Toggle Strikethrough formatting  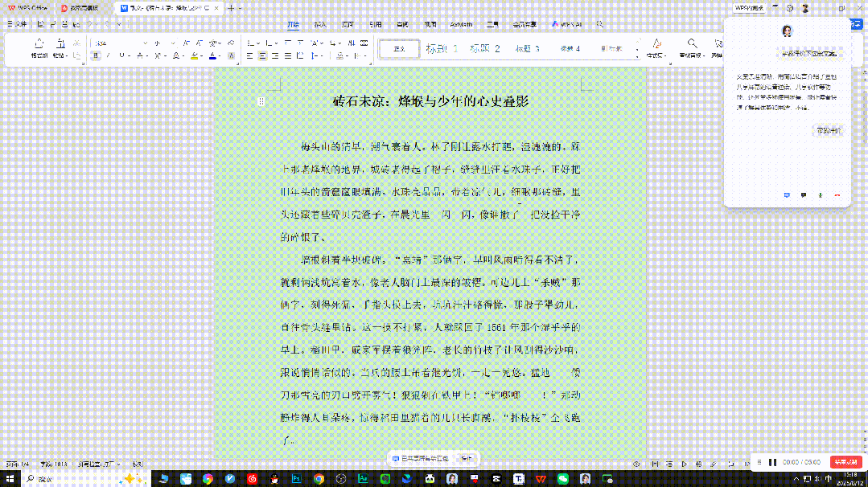coord(140,55)
